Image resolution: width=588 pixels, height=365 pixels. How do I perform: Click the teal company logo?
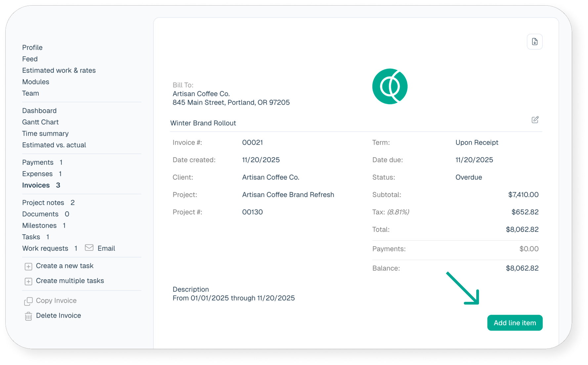tap(390, 87)
